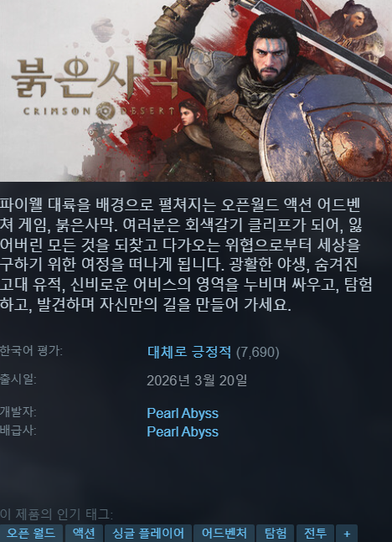This screenshot has height=542, width=392.
Task: Open publisher Pearl Abyss link
Action: [183, 431]
